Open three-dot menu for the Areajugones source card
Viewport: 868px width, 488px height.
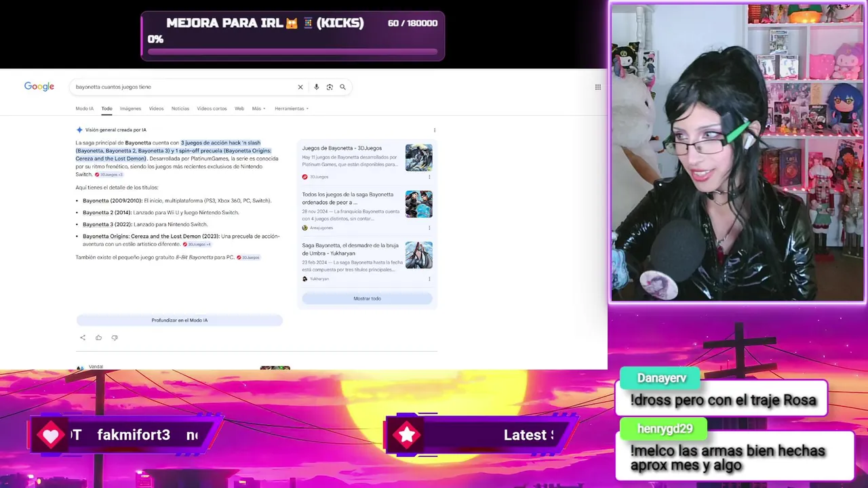pos(429,228)
